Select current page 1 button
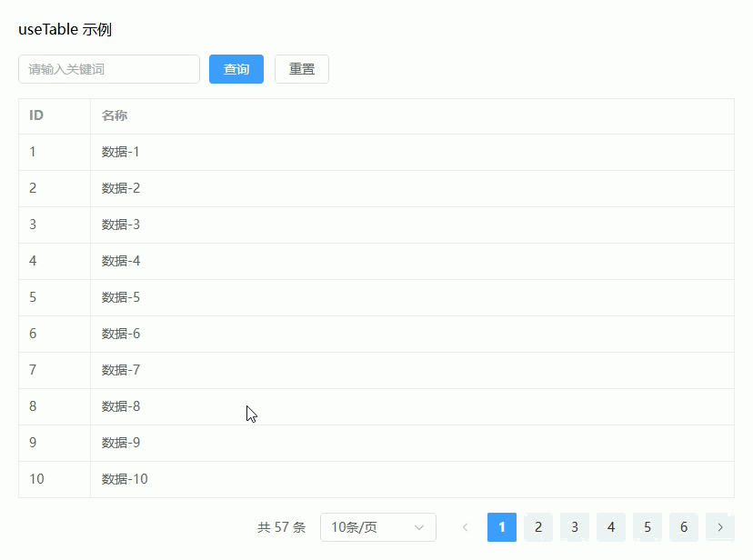Image resolution: width=753 pixels, height=560 pixels. pyautogui.click(x=502, y=527)
